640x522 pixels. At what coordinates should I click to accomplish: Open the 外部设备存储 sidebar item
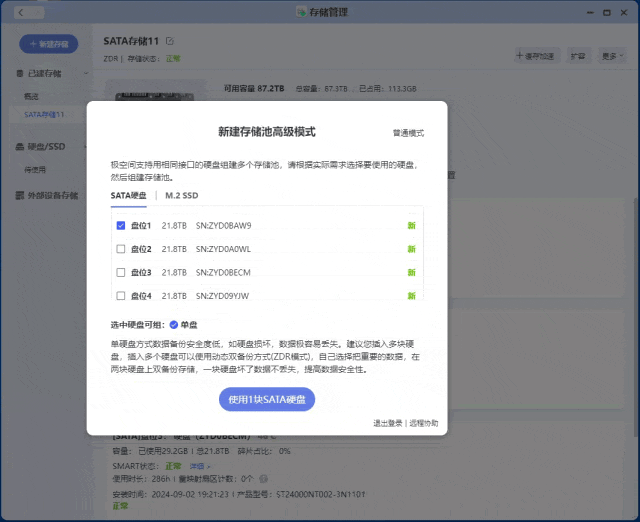(x=50, y=196)
